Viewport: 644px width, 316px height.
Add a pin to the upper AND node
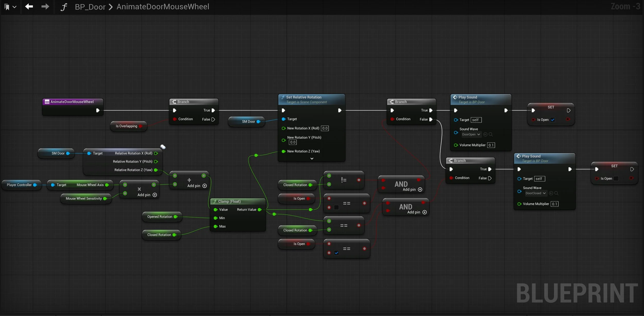(x=420, y=189)
